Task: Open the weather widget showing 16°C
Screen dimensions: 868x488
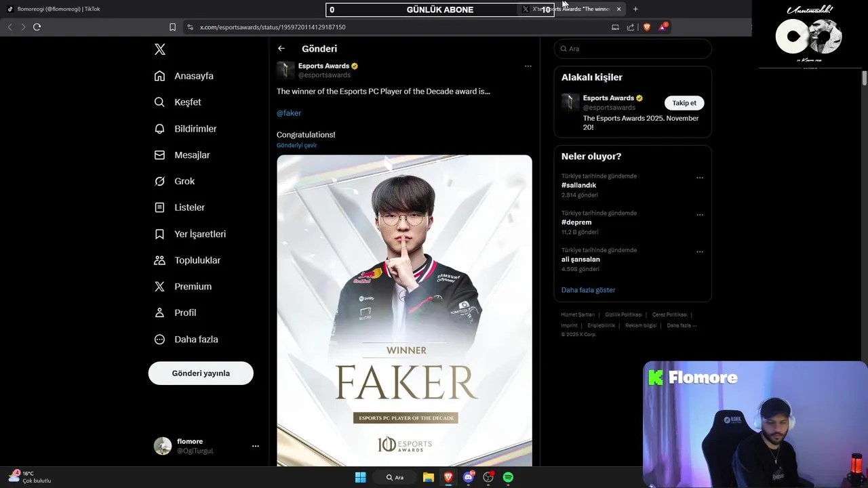Action: pyautogui.click(x=31, y=477)
